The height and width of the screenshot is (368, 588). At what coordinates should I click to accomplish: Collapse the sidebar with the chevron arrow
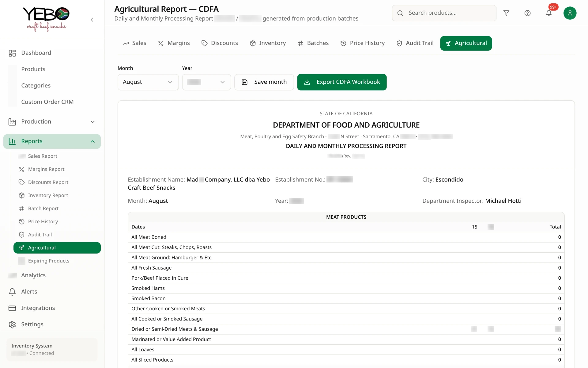[x=92, y=20]
